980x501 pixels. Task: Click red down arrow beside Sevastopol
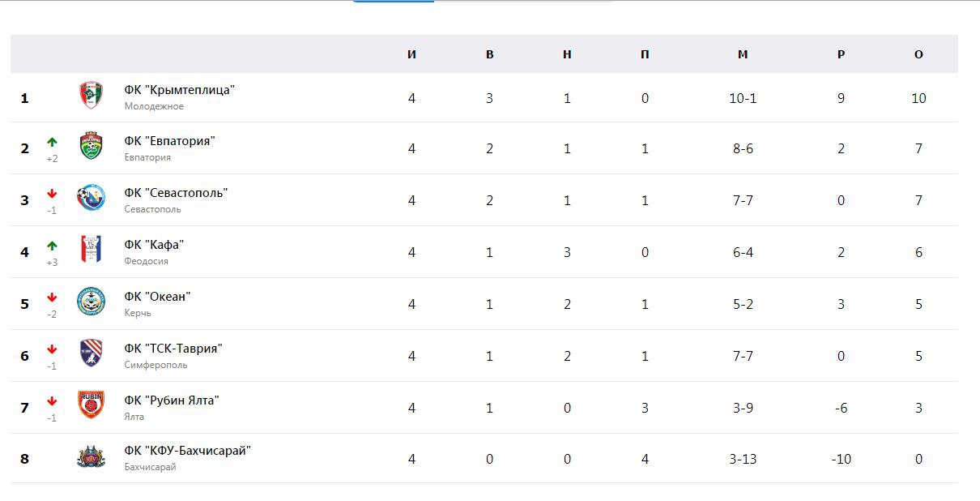pos(52,194)
